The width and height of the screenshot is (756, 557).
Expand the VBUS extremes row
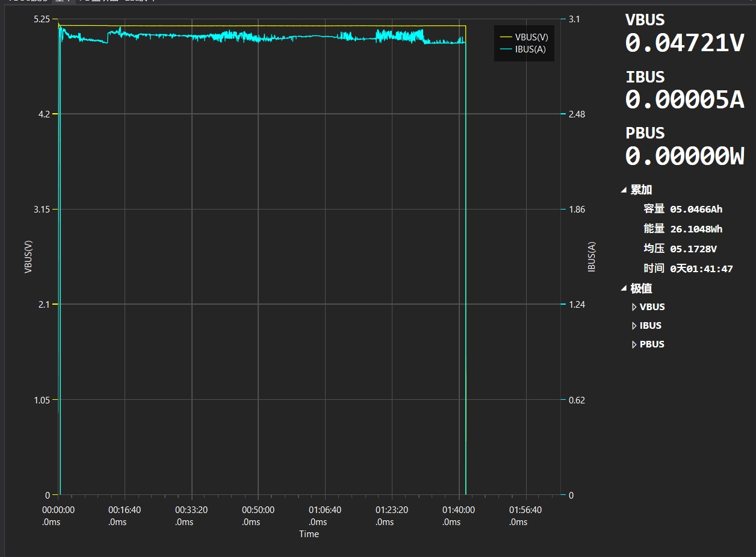634,307
